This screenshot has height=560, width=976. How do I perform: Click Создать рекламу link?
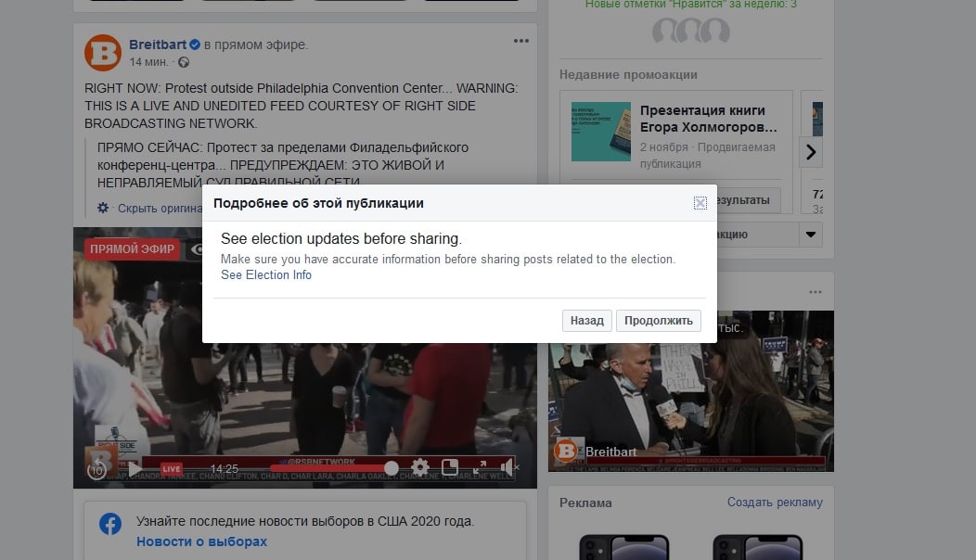[x=775, y=503]
